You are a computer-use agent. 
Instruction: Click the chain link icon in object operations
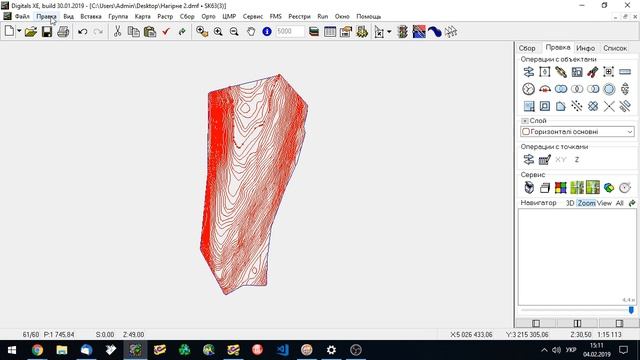pyautogui.click(x=561, y=72)
